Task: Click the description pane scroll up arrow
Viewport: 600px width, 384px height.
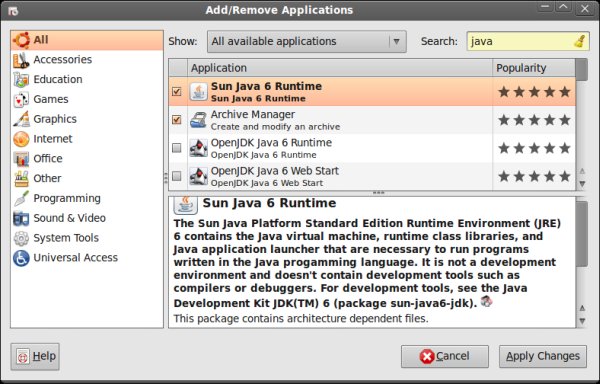Action: (582, 308)
